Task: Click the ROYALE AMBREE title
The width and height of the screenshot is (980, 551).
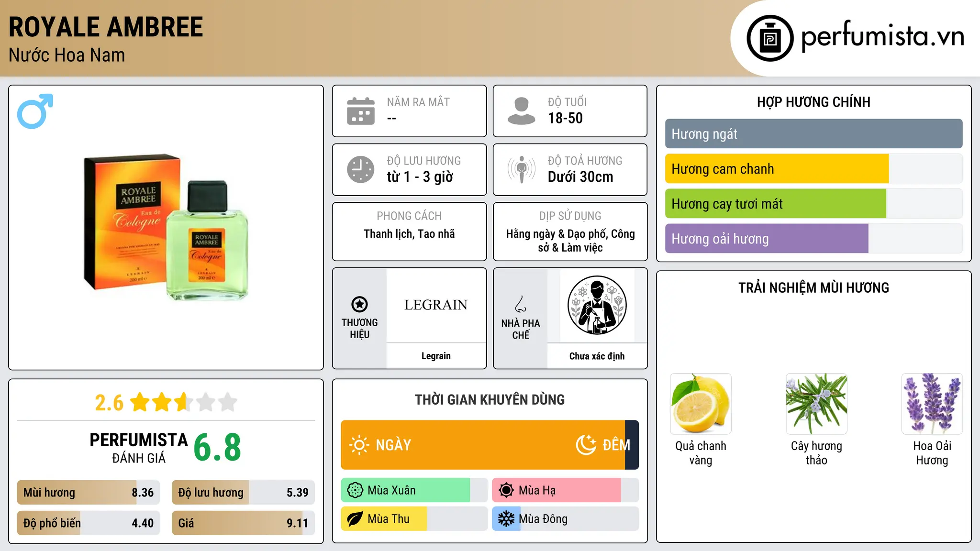Action: coord(106,27)
